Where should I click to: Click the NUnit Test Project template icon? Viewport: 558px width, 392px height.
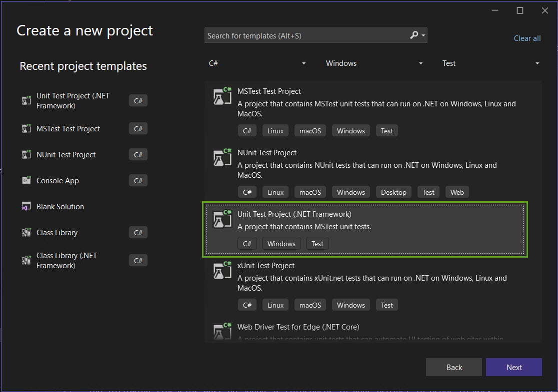(x=221, y=157)
